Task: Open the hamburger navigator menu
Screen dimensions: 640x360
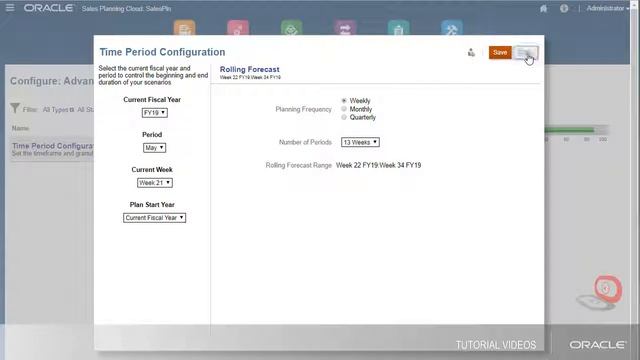Action: [10, 8]
